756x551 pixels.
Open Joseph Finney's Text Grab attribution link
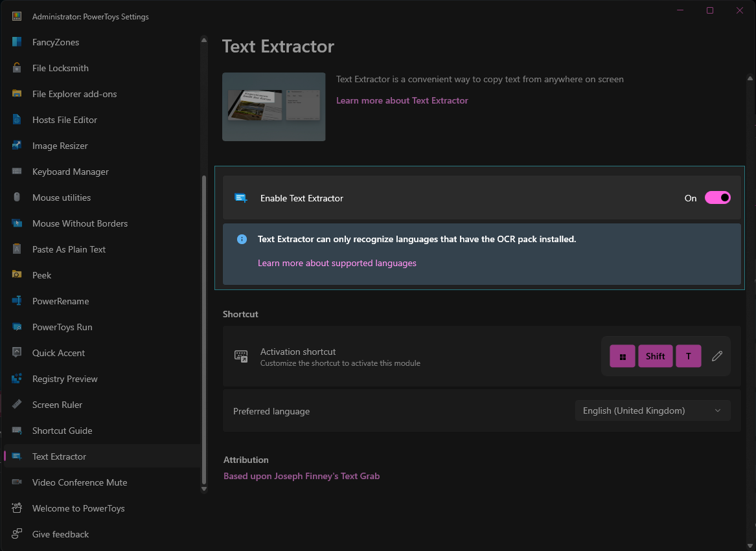pyautogui.click(x=301, y=475)
